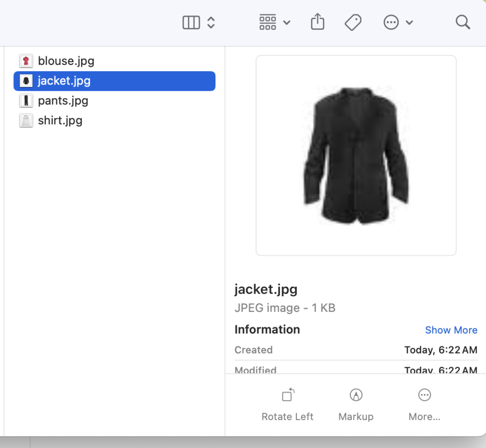This screenshot has height=448, width=486.
Task: Click the jacket preview thumbnail image
Action: (356, 156)
